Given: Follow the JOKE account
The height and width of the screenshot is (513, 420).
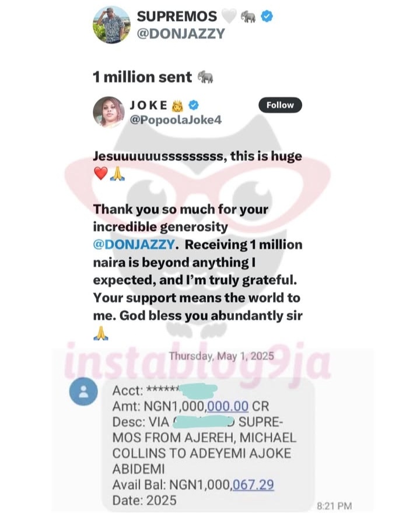Looking at the screenshot, I should [x=280, y=105].
